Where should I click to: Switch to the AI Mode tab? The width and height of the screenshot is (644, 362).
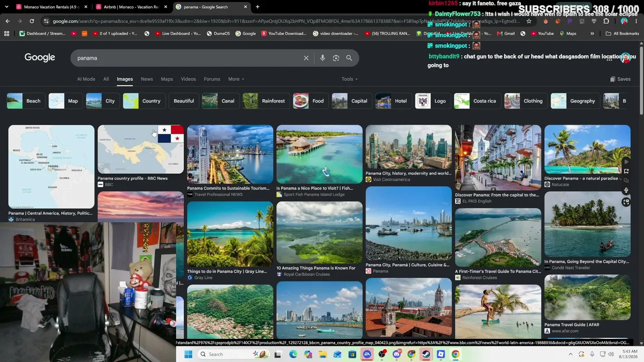86,79
